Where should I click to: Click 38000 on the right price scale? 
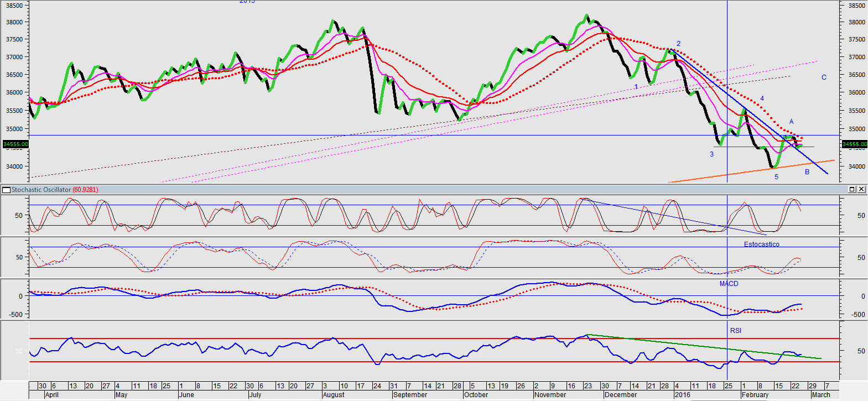pos(857,23)
